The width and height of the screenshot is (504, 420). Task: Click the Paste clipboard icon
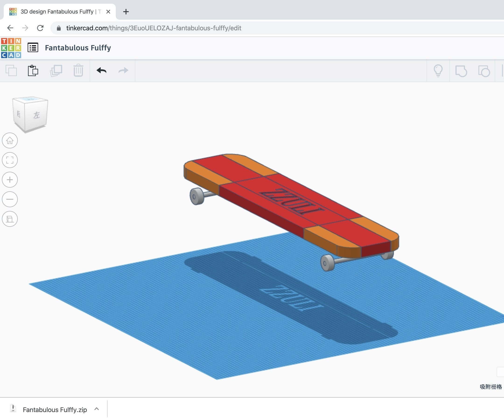(33, 70)
